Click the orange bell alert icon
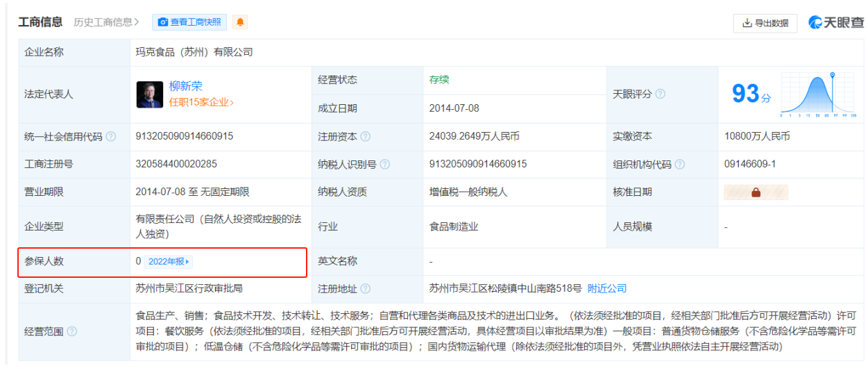The height and width of the screenshot is (373, 868). (x=240, y=22)
